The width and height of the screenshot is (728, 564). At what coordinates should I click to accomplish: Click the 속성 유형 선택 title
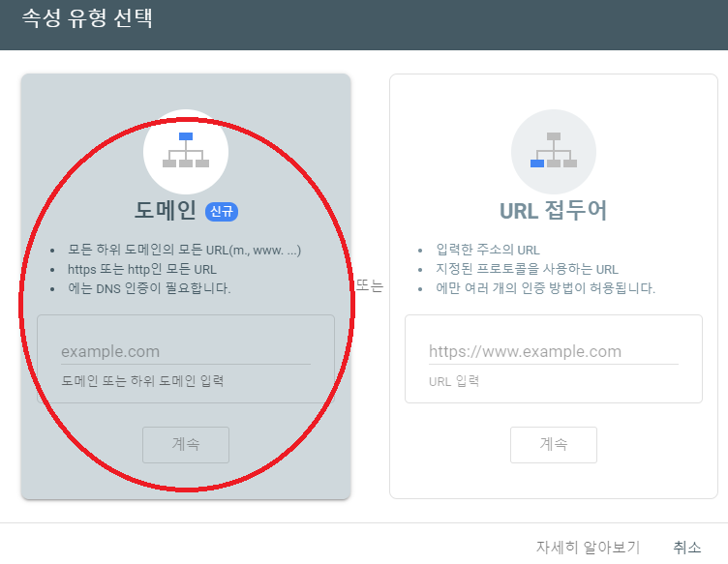87,18
